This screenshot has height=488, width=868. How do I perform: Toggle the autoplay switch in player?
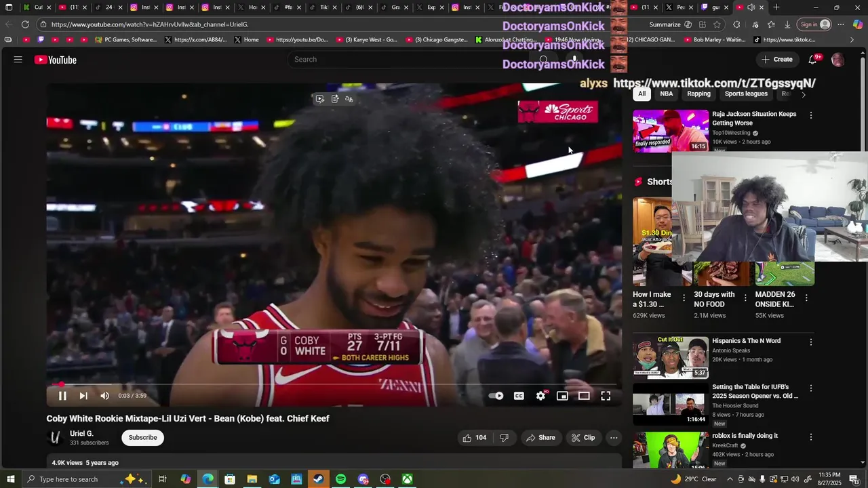click(496, 396)
